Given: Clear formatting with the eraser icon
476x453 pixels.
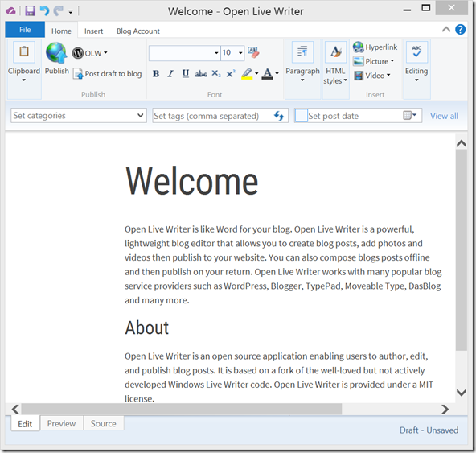Looking at the screenshot, I should [x=253, y=52].
